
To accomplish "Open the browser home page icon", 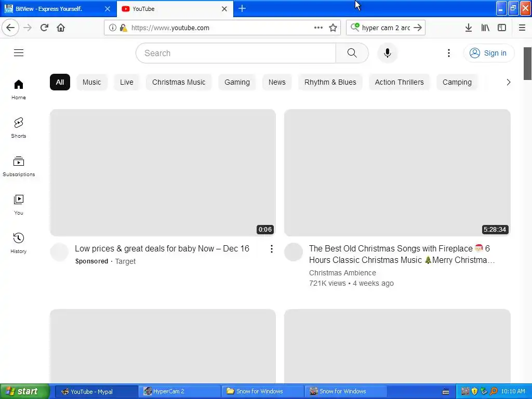I will click(61, 28).
